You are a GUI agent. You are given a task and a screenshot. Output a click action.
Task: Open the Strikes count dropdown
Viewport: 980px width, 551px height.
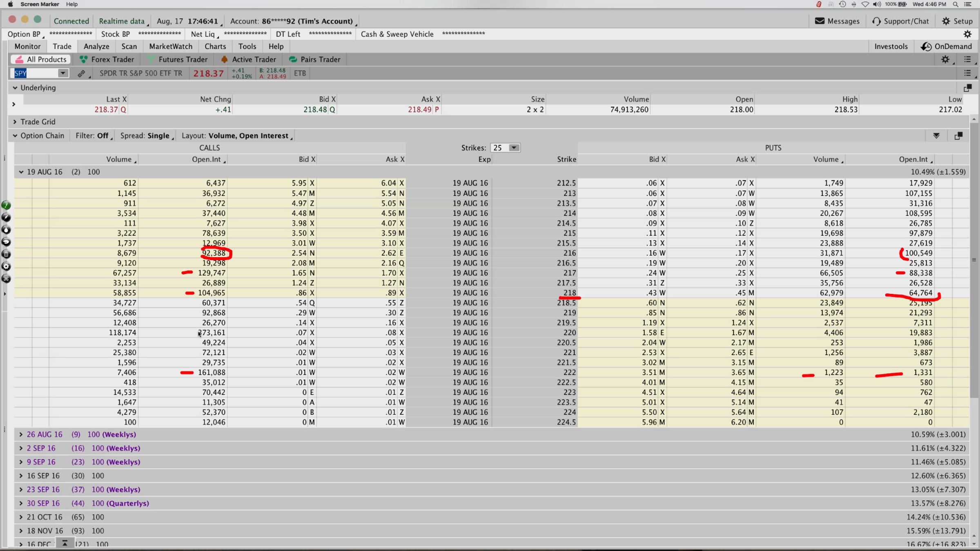(514, 148)
